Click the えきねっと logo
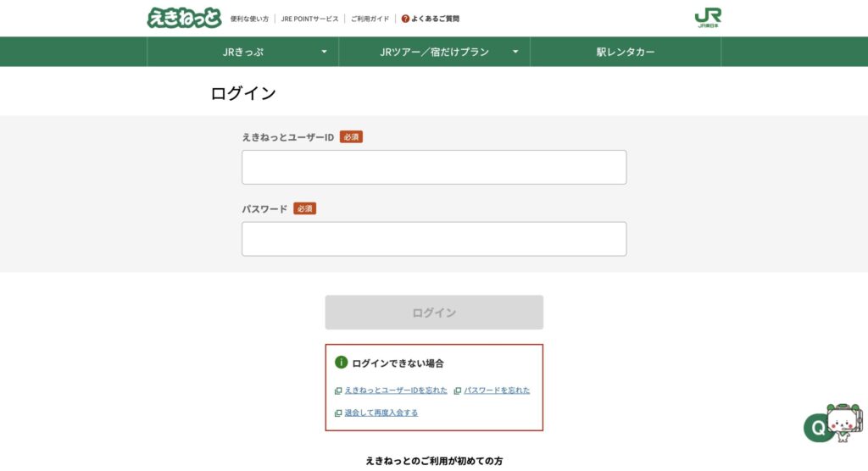The width and height of the screenshot is (868, 471). pos(184,18)
